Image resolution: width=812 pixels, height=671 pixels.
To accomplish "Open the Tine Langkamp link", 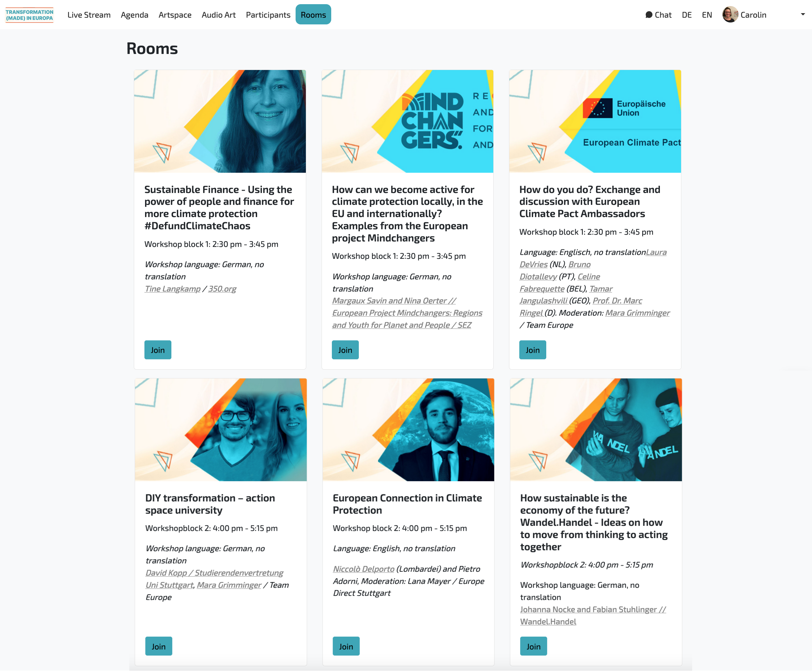I will 173,289.
